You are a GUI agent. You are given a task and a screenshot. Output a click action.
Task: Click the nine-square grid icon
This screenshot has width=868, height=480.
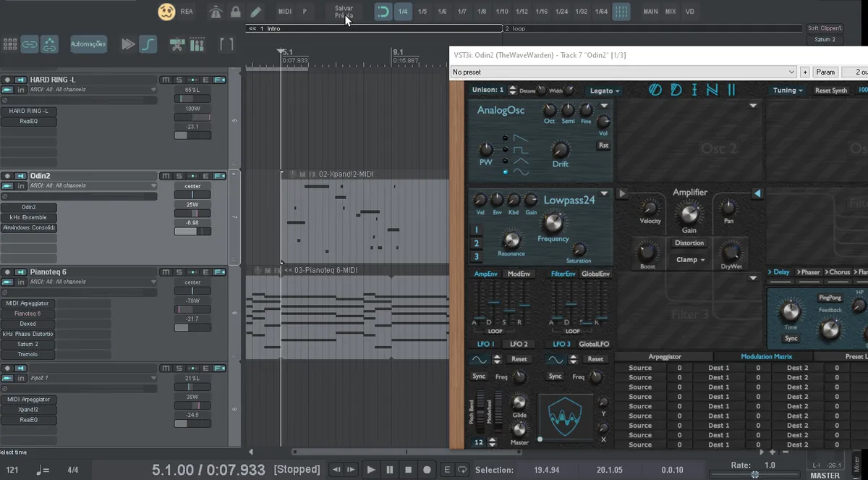[10, 44]
